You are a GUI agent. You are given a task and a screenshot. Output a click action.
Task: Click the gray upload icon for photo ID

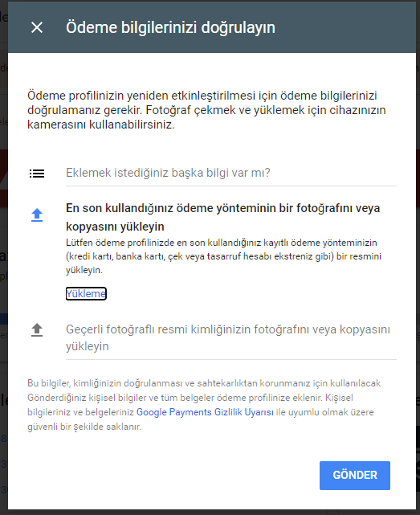point(37,329)
